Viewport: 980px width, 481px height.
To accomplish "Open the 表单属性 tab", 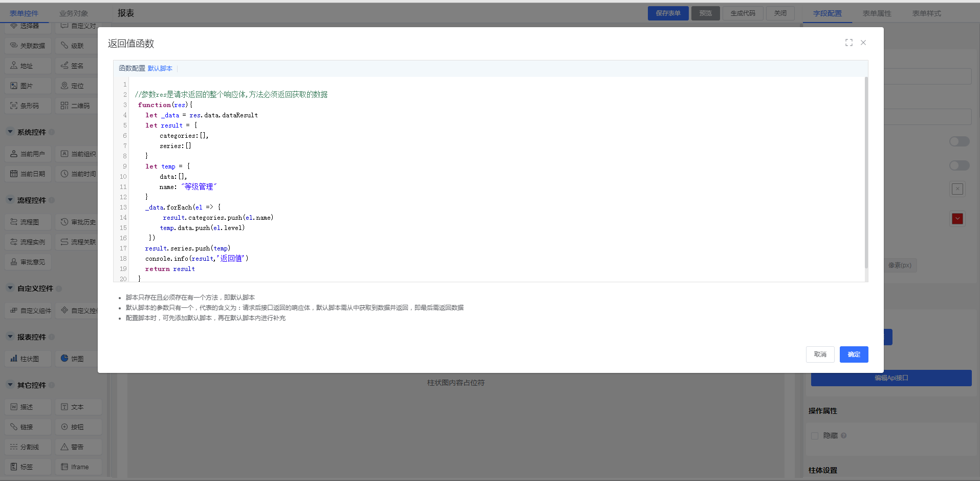I will click(877, 13).
